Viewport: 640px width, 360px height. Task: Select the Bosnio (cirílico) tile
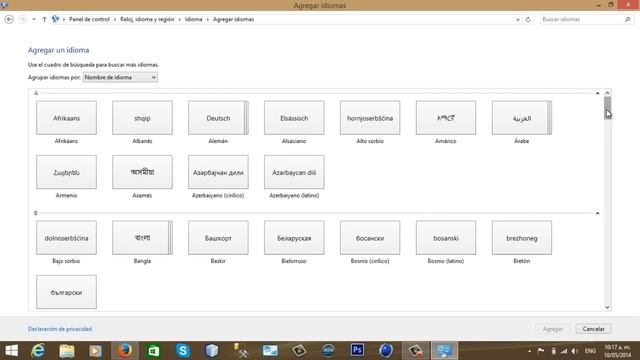(370, 238)
